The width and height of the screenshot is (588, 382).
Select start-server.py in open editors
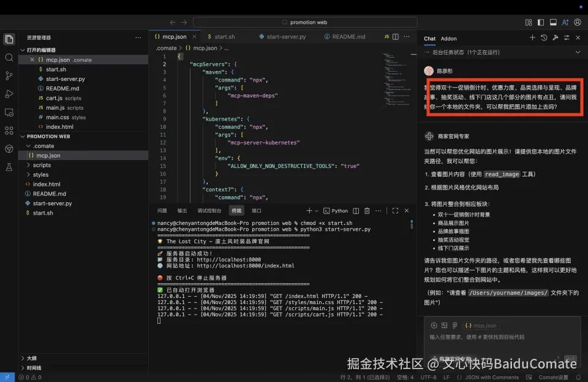(x=66, y=79)
